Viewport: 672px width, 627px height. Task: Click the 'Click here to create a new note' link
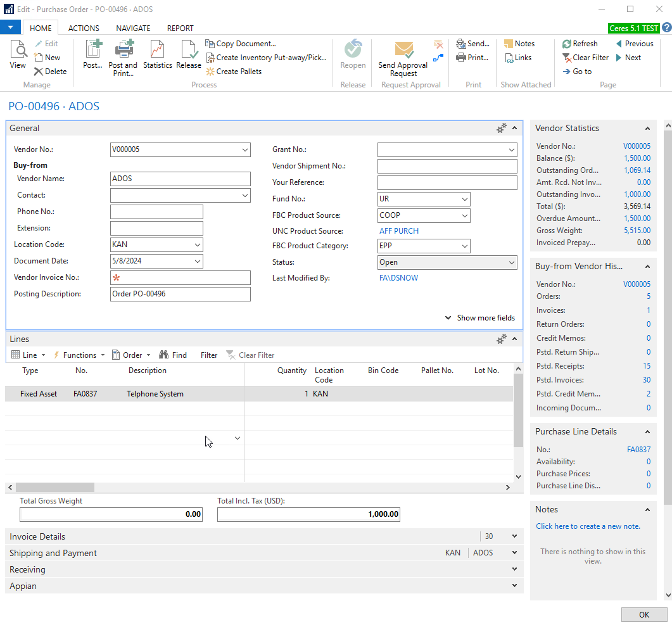coord(588,526)
